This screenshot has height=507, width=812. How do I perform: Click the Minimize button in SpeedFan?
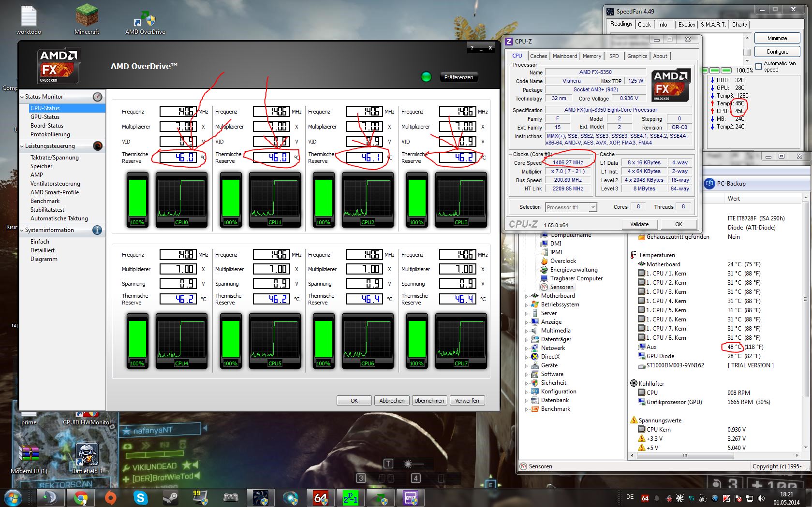point(777,38)
